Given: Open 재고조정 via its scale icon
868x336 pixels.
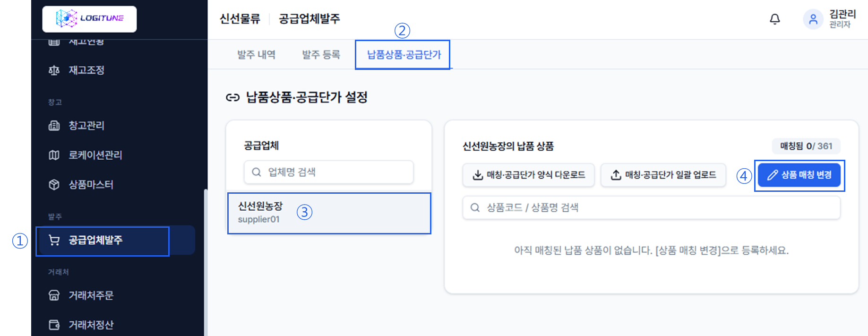Looking at the screenshot, I should click(x=54, y=70).
